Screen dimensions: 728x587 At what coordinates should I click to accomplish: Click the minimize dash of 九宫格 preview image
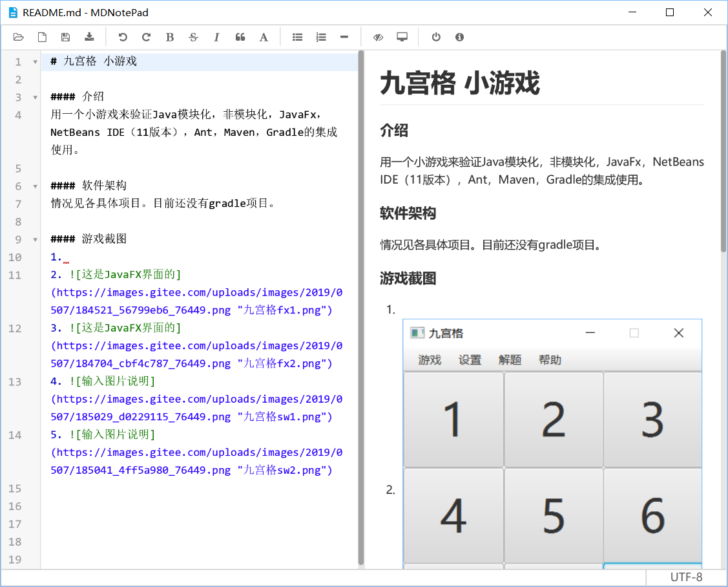point(590,333)
